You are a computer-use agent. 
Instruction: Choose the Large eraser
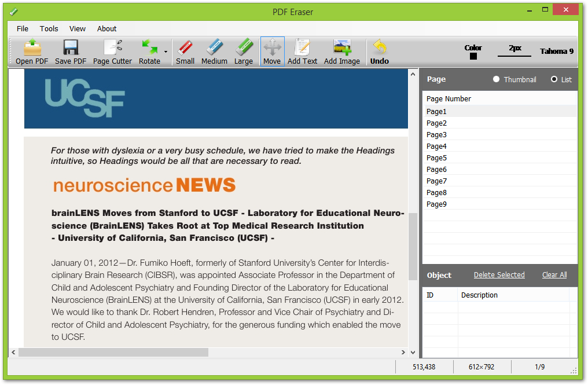pyautogui.click(x=244, y=52)
